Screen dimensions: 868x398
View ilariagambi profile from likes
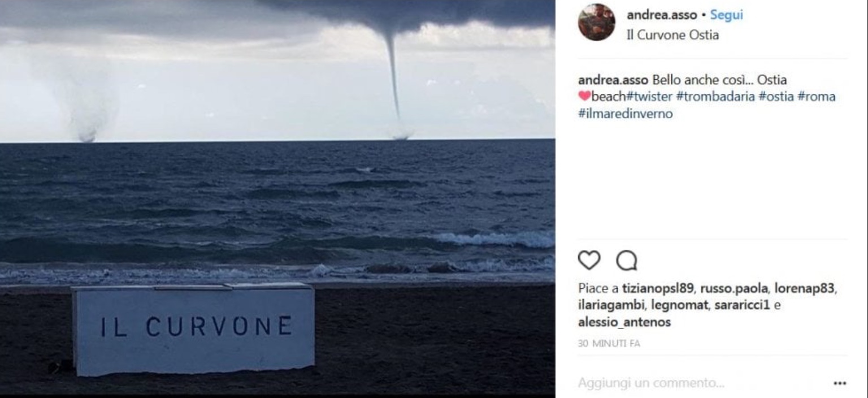click(x=609, y=305)
